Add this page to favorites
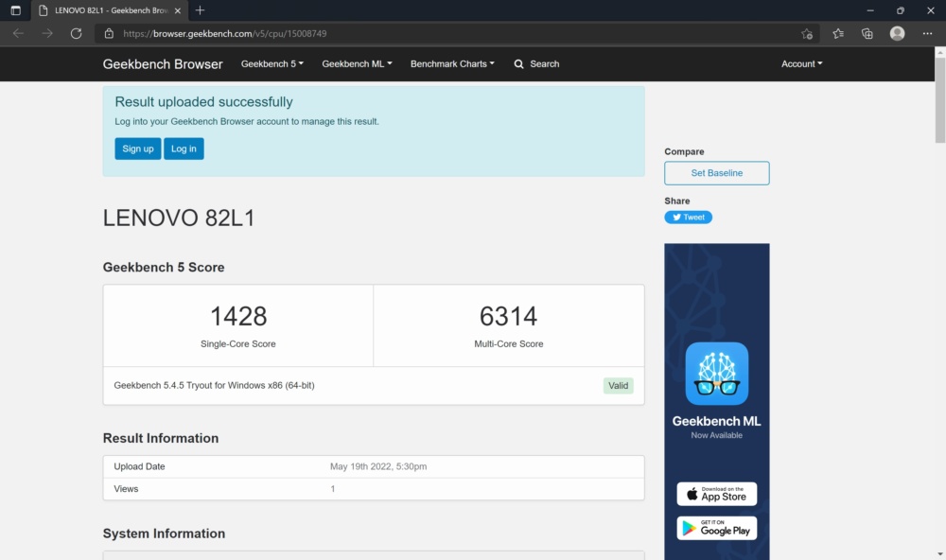946x560 pixels. pyautogui.click(x=807, y=34)
